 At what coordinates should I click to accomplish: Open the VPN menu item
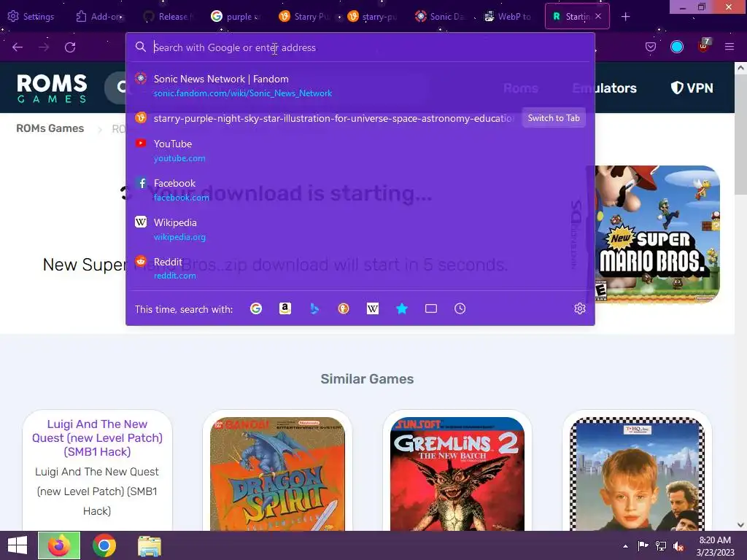692,88
